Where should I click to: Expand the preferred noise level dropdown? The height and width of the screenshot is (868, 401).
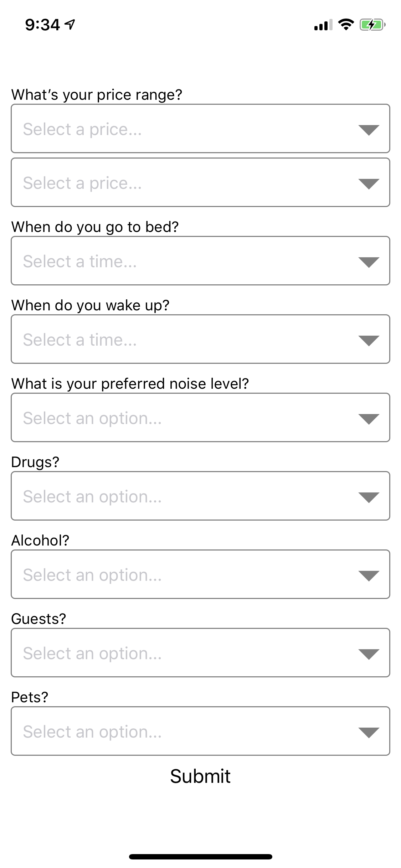(200, 418)
